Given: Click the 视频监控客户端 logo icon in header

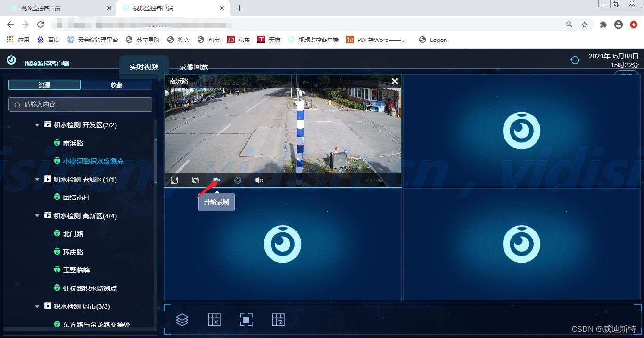Looking at the screenshot, I should click(x=11, y=60).
